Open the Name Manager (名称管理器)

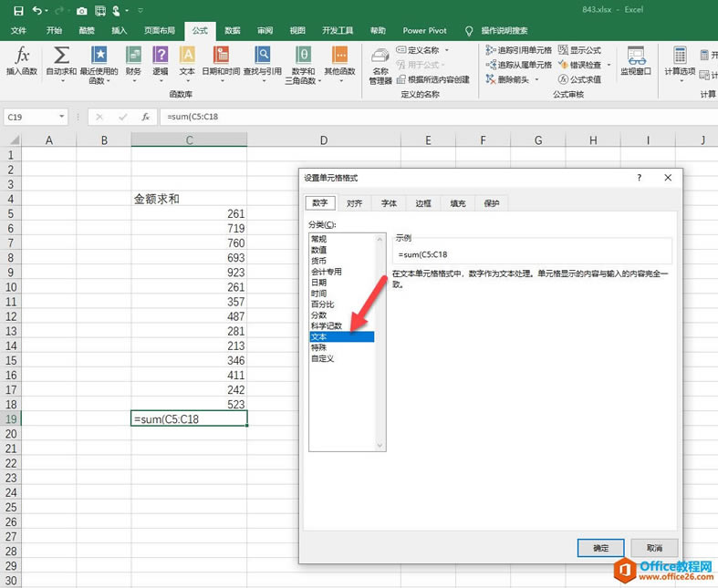[x=380, y=67]
